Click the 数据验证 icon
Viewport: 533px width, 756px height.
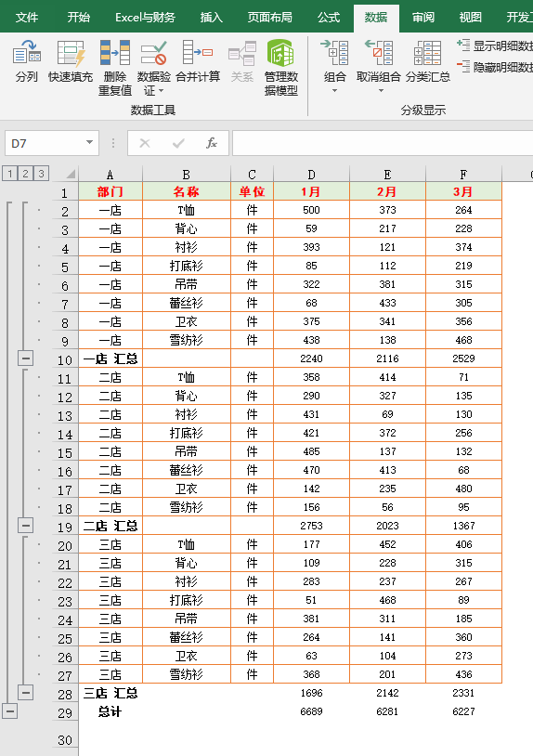click(154, 53)
